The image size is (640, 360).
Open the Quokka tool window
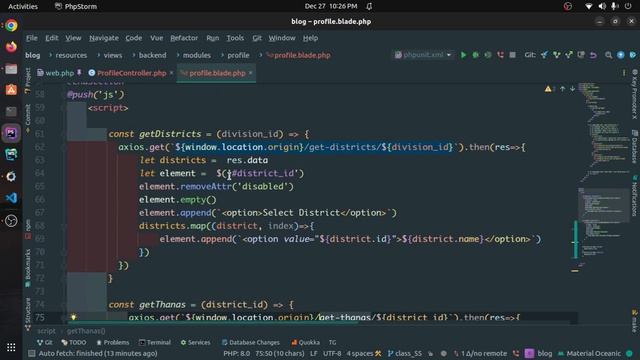305,342
